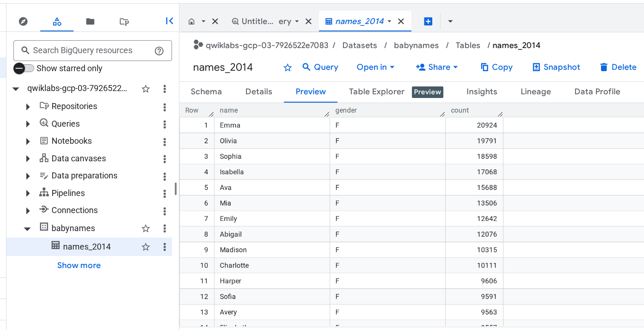
Task: Click the Explorer compass icon
Action: coord(23,21)
